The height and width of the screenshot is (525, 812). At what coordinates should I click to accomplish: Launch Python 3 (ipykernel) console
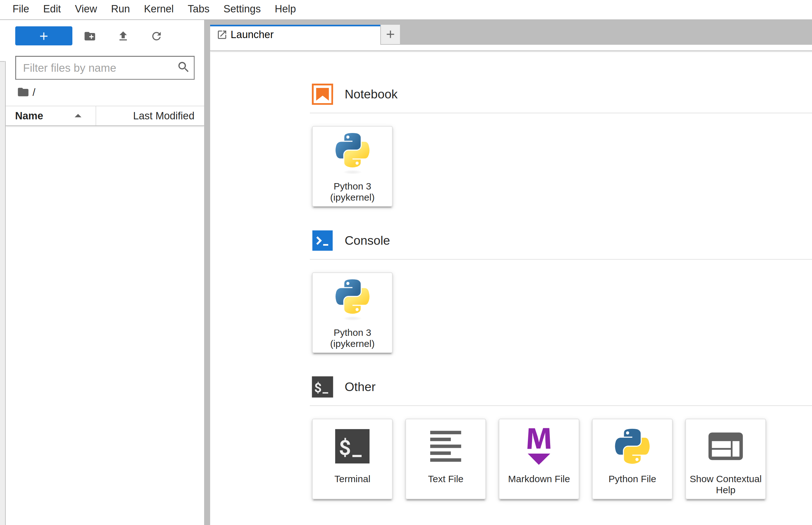[x=352, y=313]
